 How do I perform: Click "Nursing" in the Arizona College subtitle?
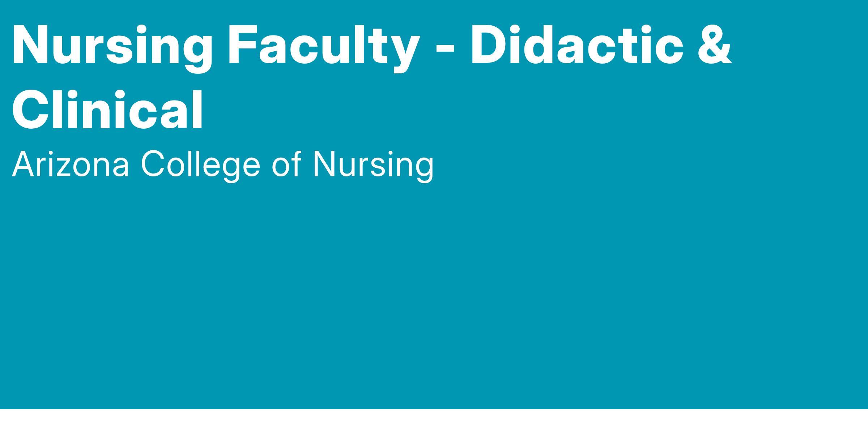373,164
